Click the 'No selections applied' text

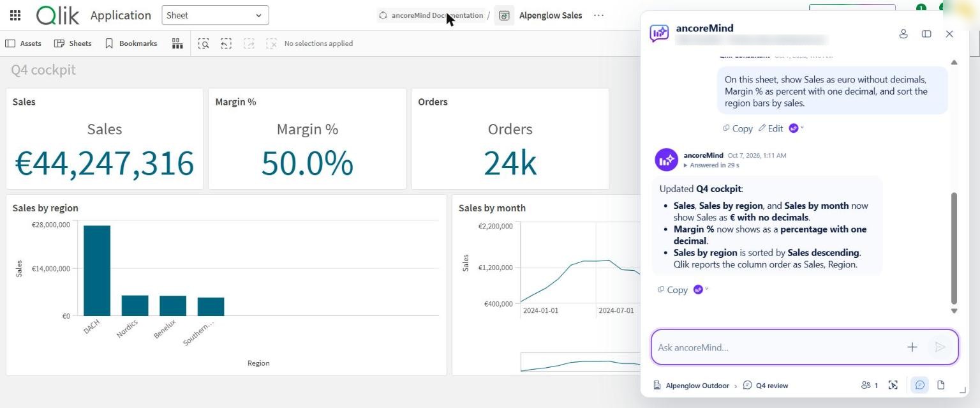click(318, 43)
